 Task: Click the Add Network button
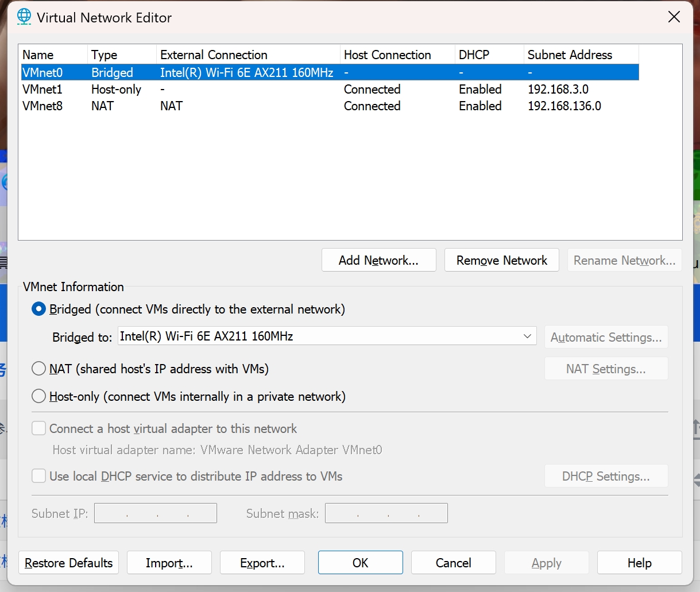378,260
